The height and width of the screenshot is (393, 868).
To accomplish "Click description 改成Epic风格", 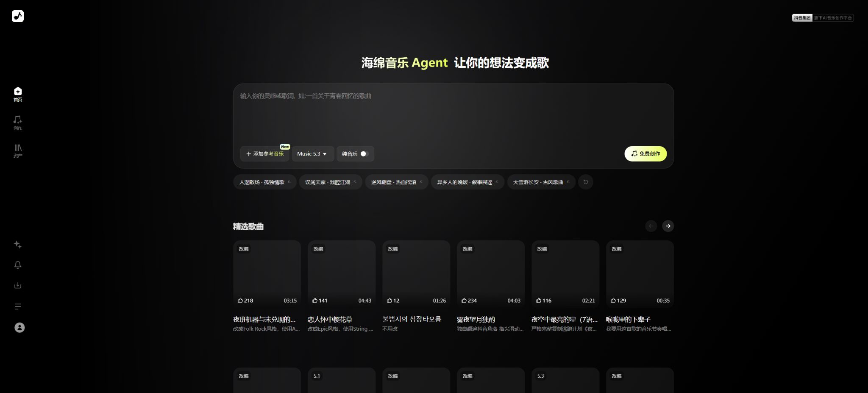I will pyautogui.click(x=340, y=329).
